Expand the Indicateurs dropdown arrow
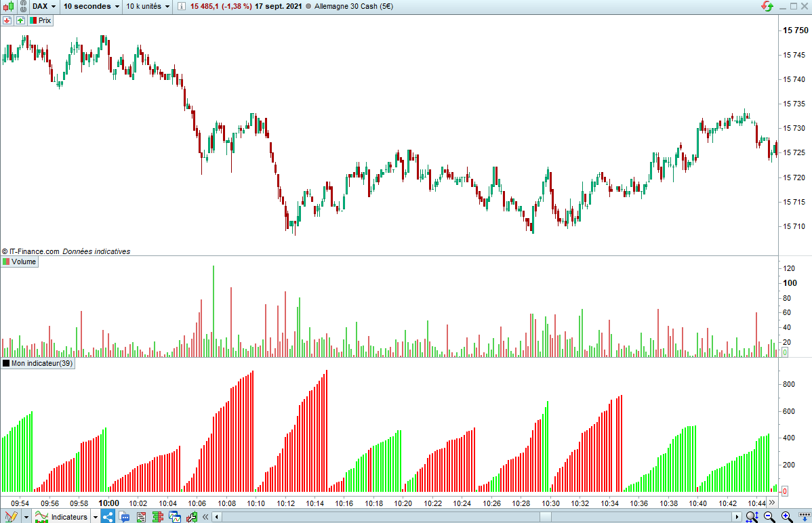The height and width of the screenshot is (523, 812). (96, 517)
